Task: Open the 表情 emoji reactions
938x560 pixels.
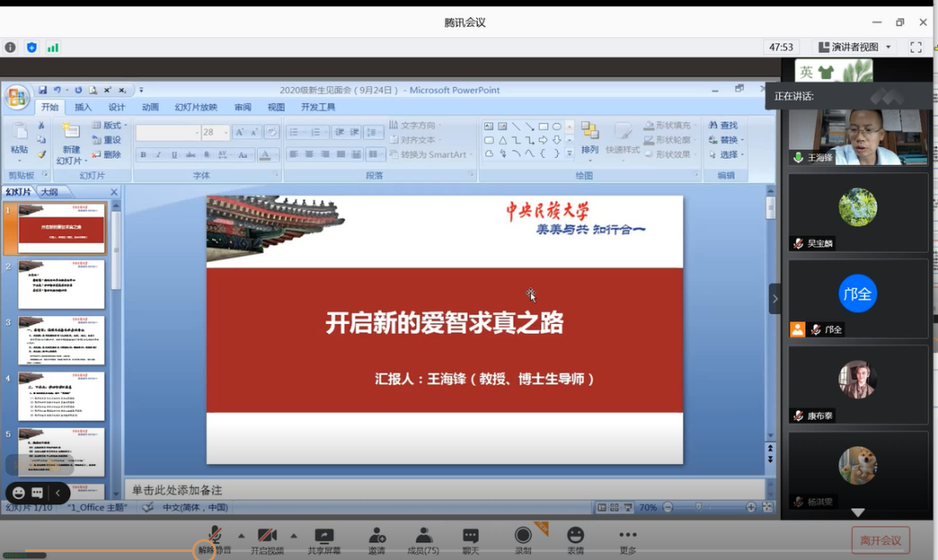Action: click(576, 534)
